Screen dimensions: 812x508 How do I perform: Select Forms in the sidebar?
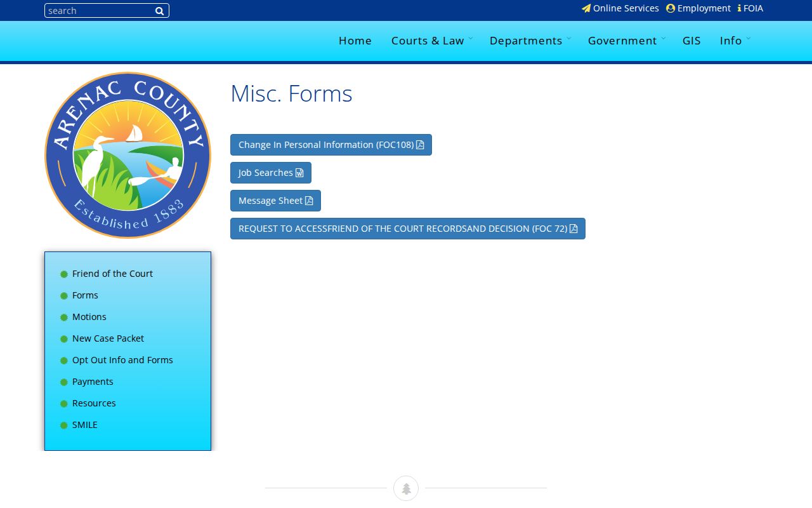pyautogui.click(x=85, y=295)
